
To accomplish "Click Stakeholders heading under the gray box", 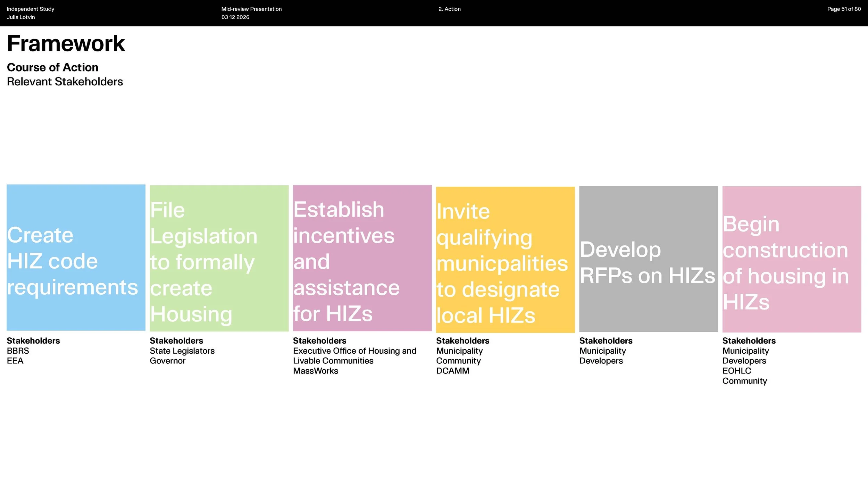I will tap(606, 340).
